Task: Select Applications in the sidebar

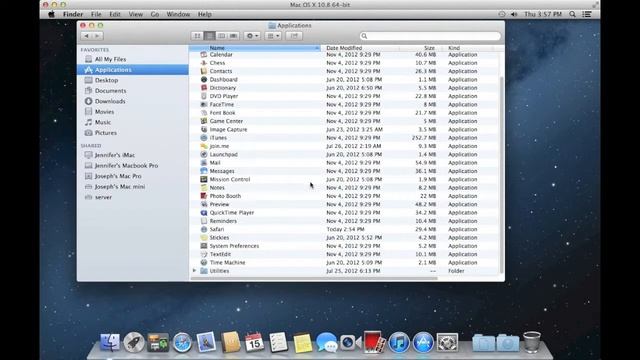Action: pyautogui.click(x=133, y=70)
